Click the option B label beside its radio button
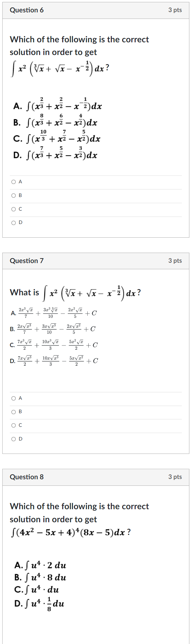This screenshot has width=190, height=644. coord(20,195)
